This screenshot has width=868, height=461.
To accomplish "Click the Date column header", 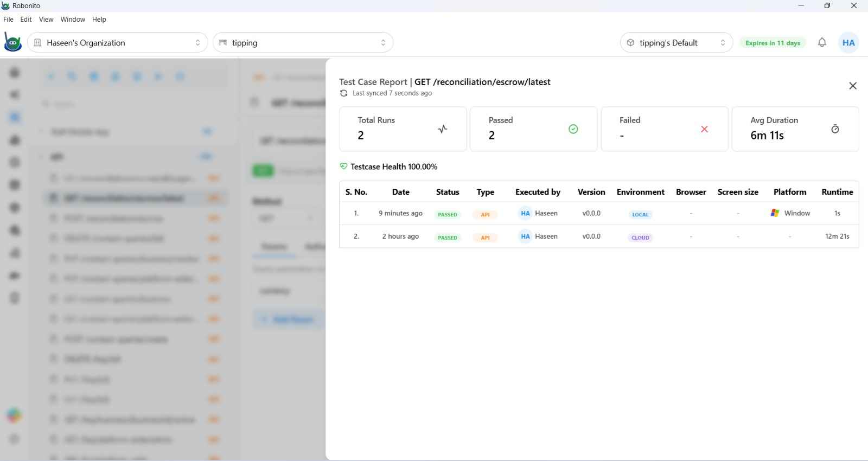I will coord(400,192).
